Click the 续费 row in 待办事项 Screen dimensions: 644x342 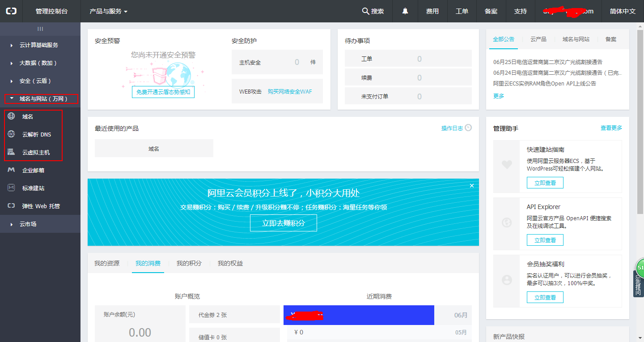pyautogui.click(x=408, y=77)
